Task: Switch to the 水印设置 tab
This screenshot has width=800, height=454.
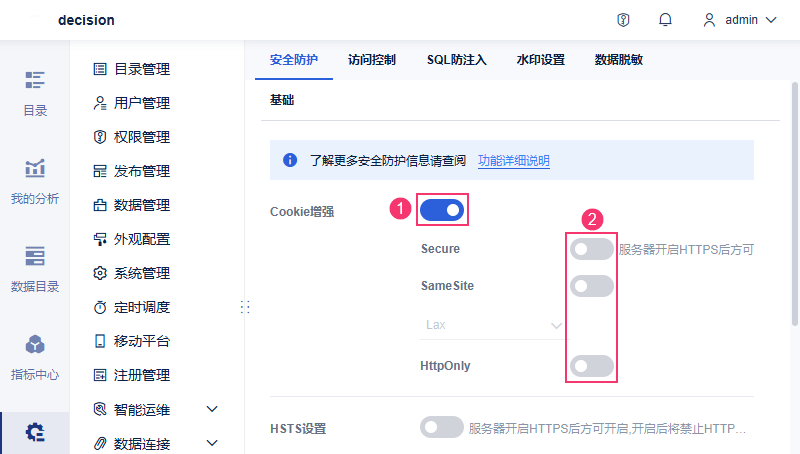Action: [x=540, y=60]
